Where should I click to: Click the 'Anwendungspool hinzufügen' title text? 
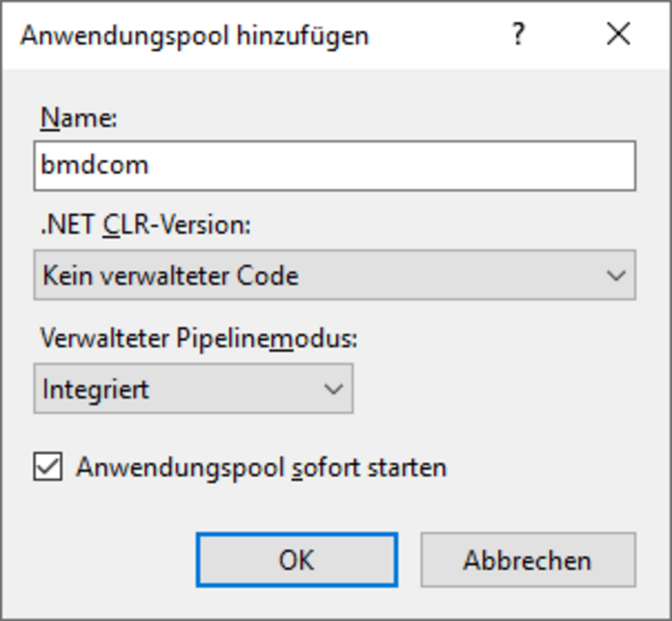(x=194, y=35)
